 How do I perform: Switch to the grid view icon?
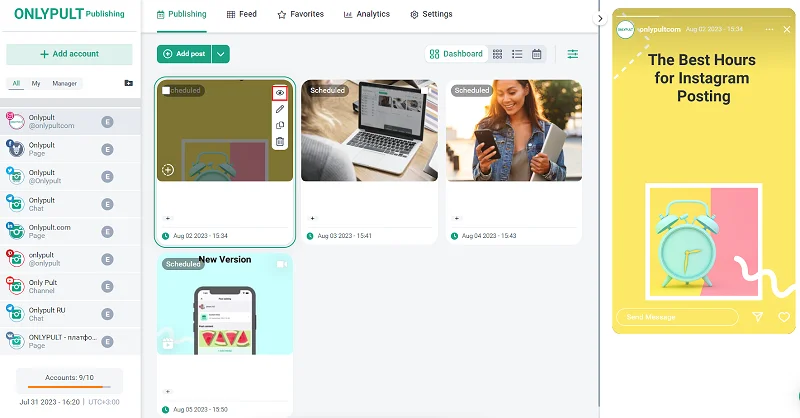(x=498, y=54)
